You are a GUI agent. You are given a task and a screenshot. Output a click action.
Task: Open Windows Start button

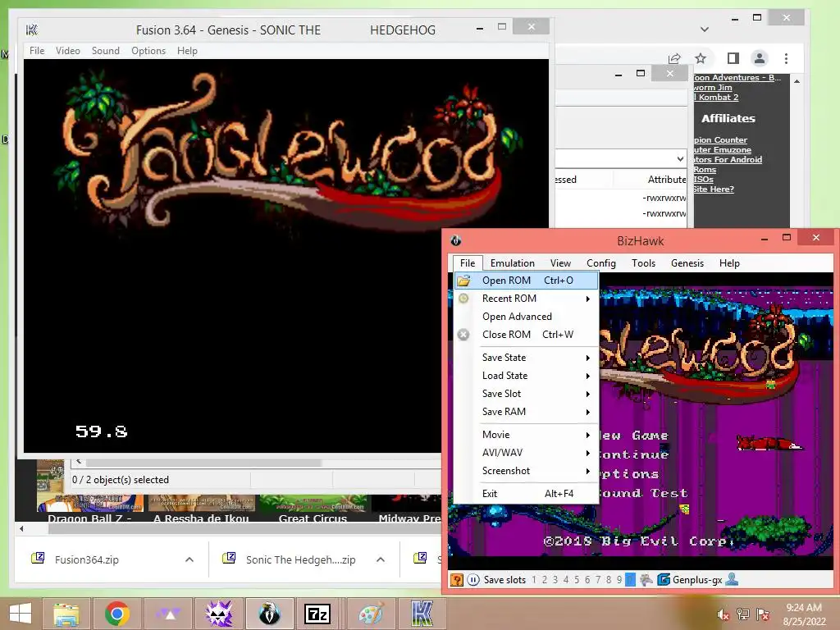click(21, 614)
